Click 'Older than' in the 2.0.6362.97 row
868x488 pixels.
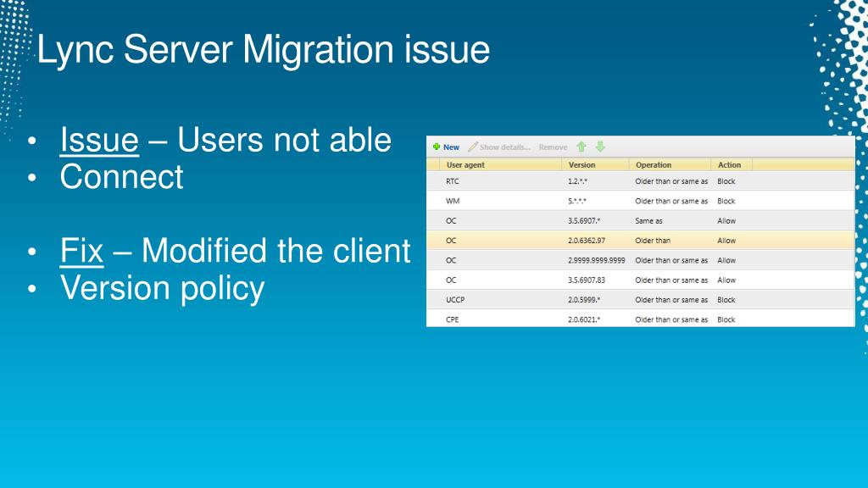pos(653,241)
